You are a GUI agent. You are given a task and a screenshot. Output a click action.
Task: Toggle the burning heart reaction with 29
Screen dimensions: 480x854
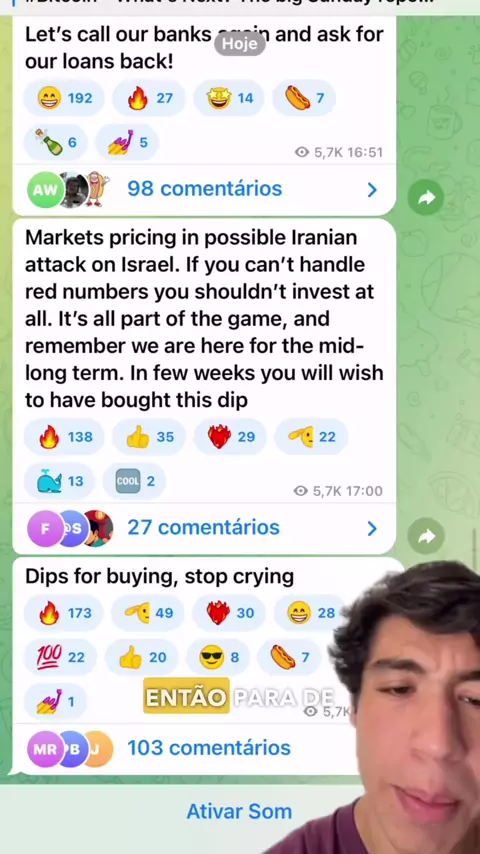pos(230,437)
